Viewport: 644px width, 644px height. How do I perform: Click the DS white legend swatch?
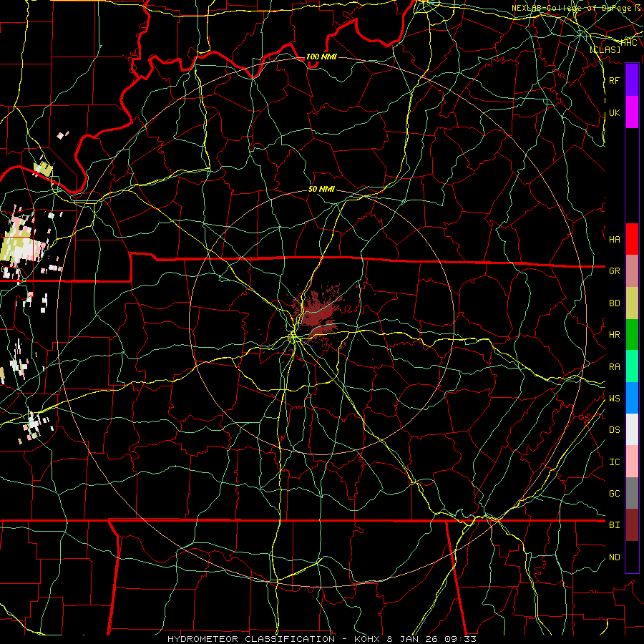tap(632, 429)
